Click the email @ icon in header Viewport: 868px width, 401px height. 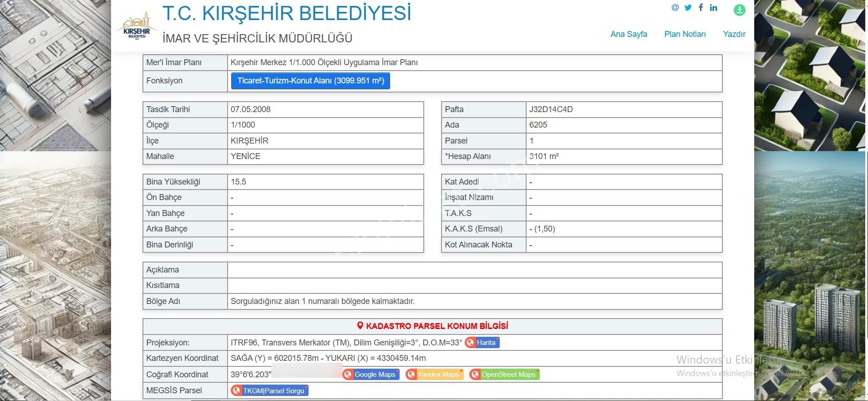coord(675,8)
